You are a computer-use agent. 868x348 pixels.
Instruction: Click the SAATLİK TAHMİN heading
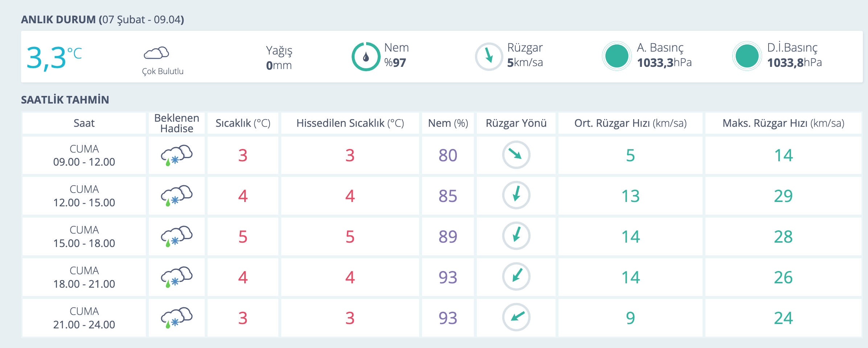65,100
